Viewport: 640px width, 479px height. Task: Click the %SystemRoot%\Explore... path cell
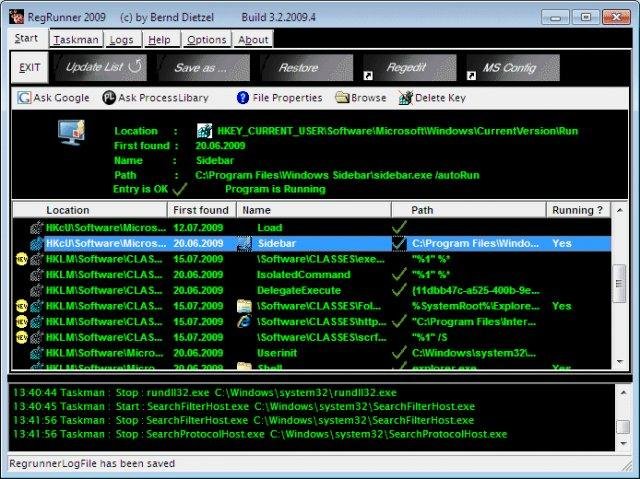476,306
